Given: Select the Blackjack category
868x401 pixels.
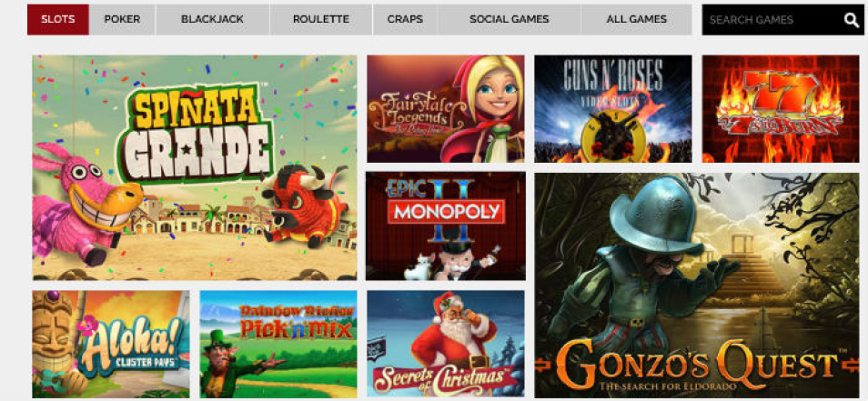Looking at the screenshot, I should click(213, 19).
